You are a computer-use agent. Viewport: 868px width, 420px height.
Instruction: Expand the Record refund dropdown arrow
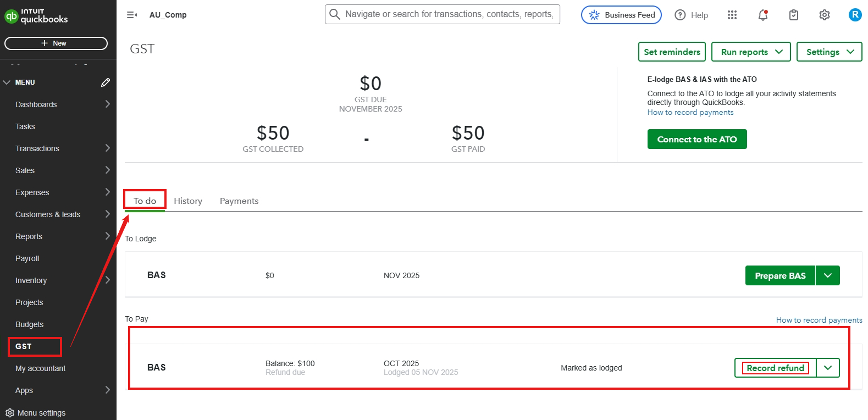coord(828,368)
